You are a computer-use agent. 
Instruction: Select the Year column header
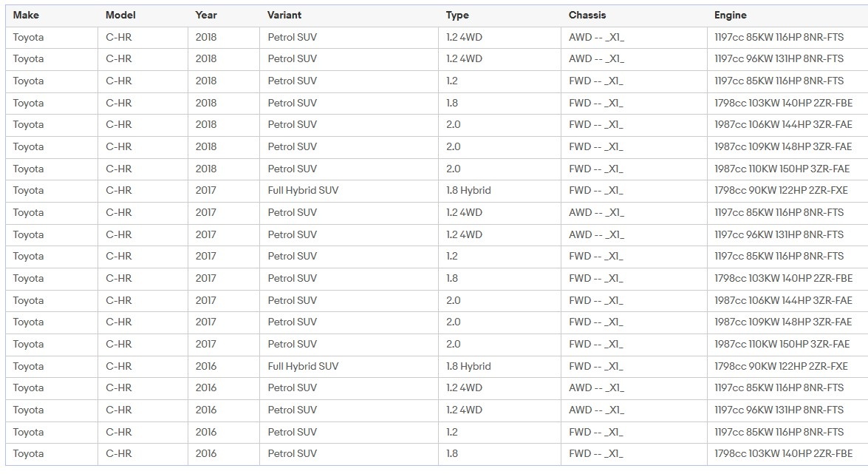tap(206, 15)
